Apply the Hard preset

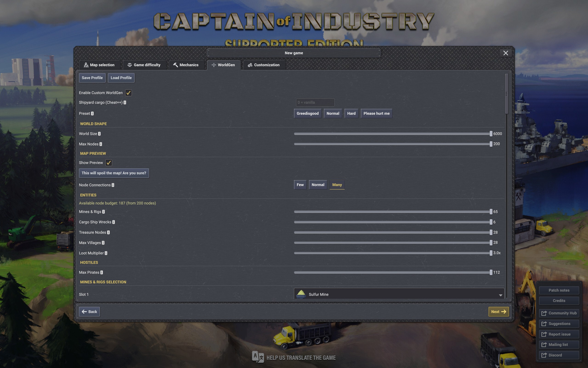(351, 113)
